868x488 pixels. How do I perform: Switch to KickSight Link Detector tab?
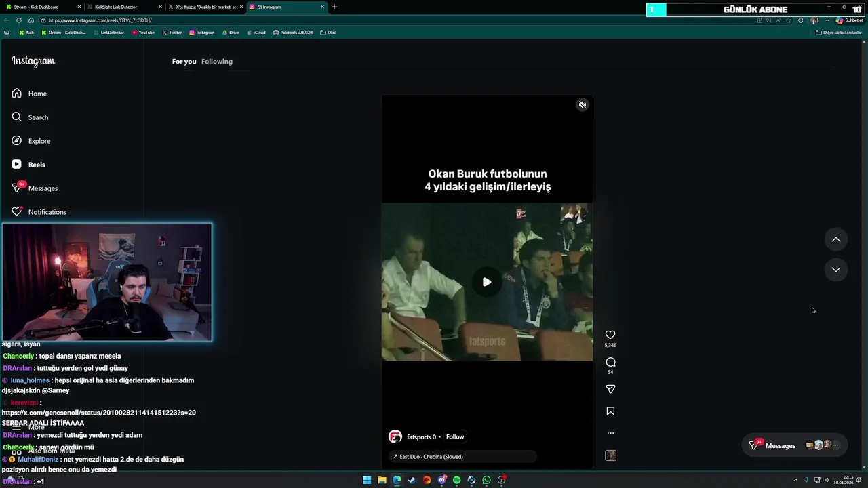123,7
